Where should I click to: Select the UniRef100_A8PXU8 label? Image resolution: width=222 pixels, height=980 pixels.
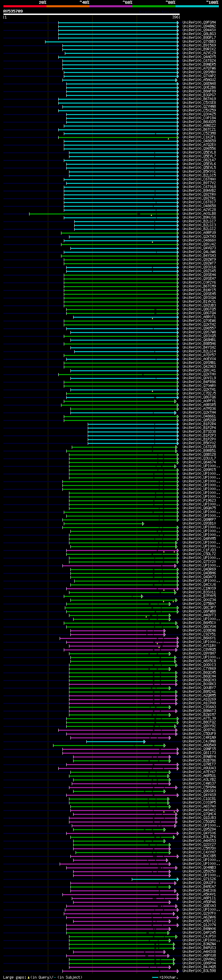point(199,955)
